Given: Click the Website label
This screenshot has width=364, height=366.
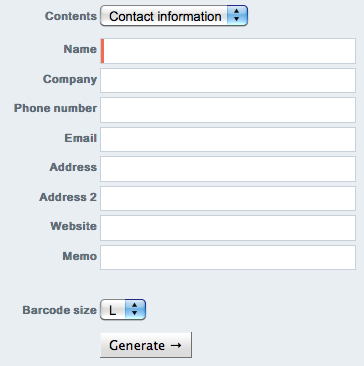Looking at the screenshot, I should [x=74, y=226].
